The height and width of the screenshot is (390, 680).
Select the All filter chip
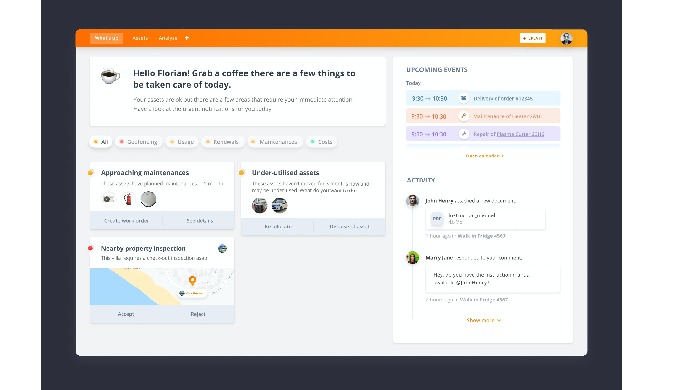click(101, 142)
